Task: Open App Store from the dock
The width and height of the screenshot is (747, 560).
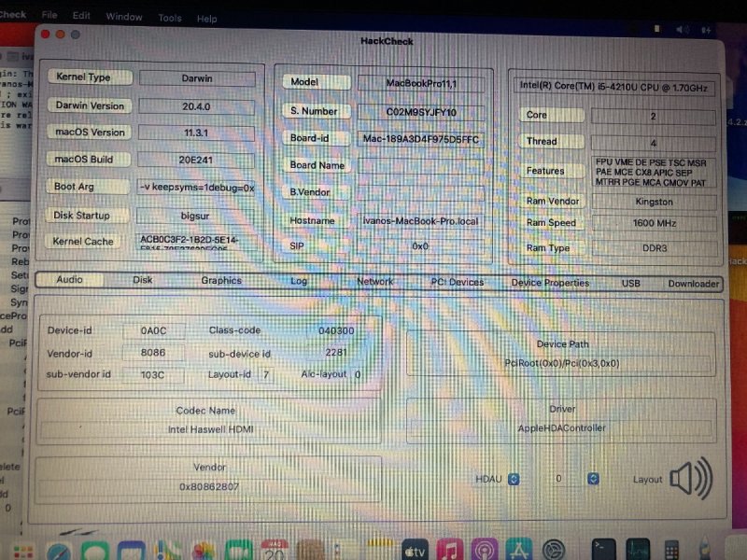Action: coord(519,550)
